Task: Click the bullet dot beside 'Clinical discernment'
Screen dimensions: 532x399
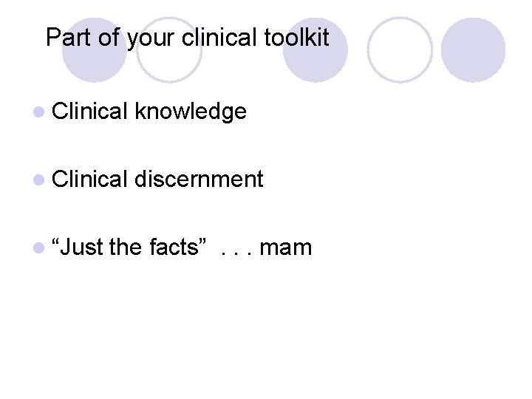Action: coord(39,180)
